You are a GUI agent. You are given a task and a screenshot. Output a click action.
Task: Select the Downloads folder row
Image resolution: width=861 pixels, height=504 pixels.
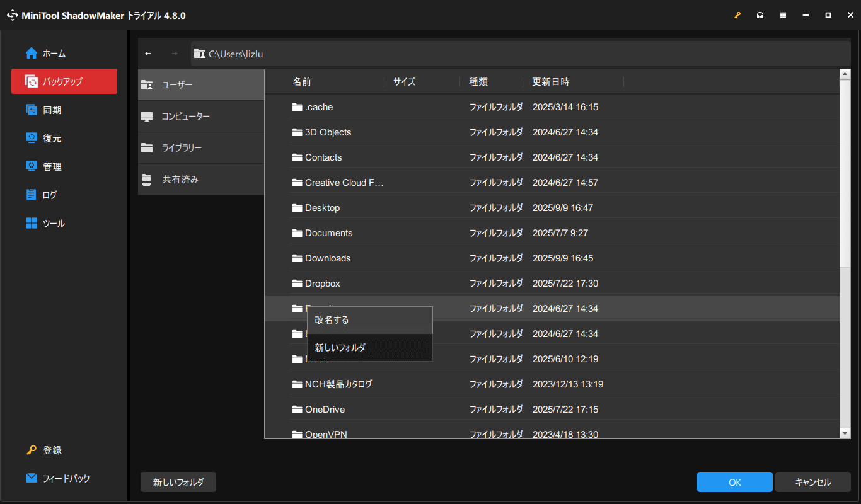click(x=552, y=258)
